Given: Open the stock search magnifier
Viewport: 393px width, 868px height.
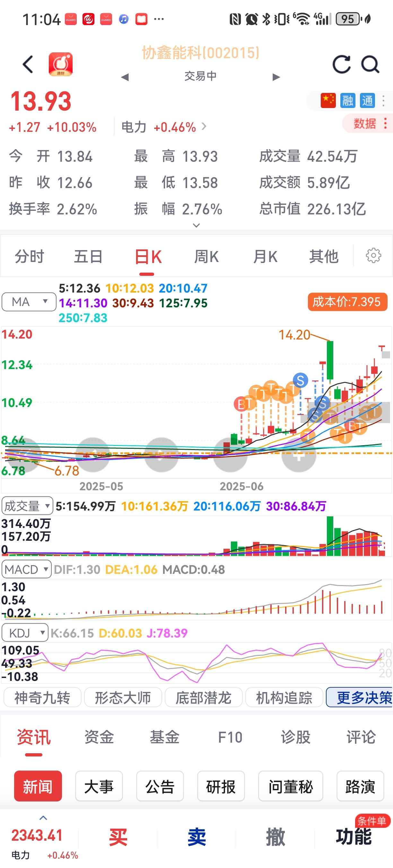Looking at the screenshot, I should [370, 64].
